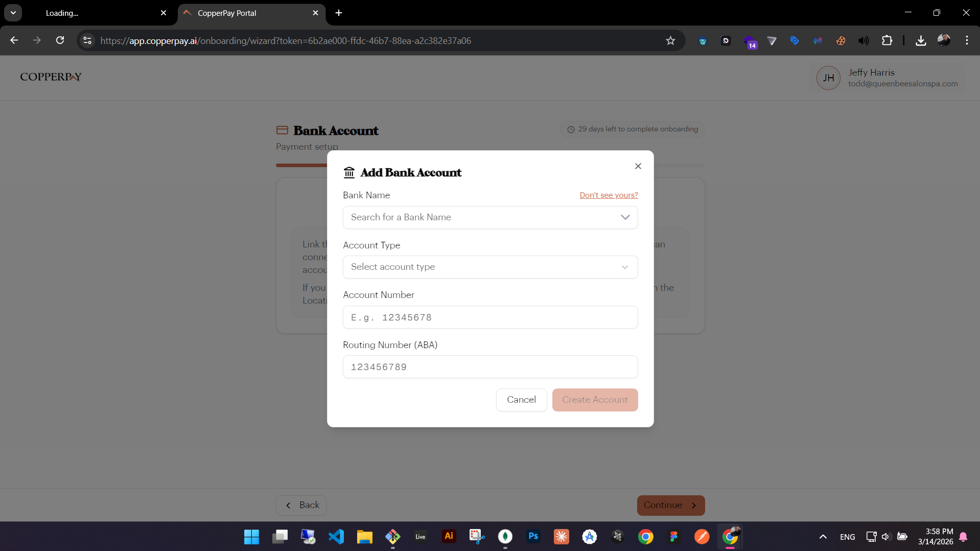
Task: Click the purple extension showing 14 notifications
Action: pos(751,40)
